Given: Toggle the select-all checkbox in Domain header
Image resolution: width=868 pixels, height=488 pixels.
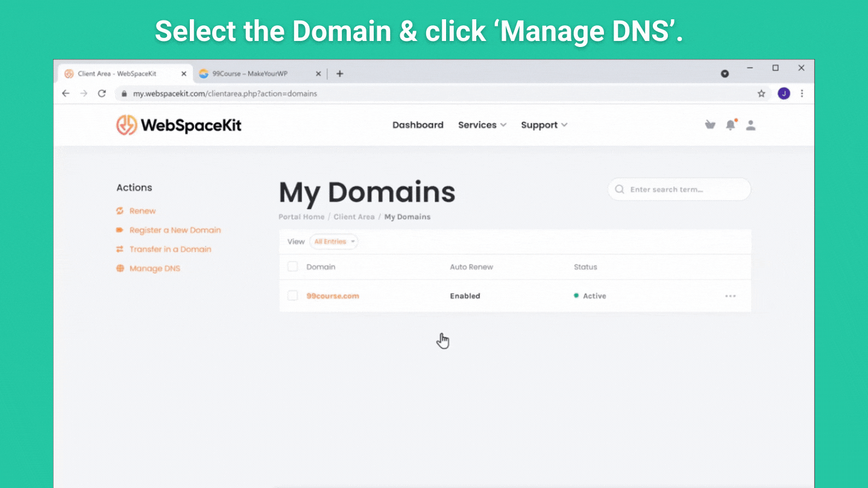Looking at the screenshot, I should tap(293, 266).
